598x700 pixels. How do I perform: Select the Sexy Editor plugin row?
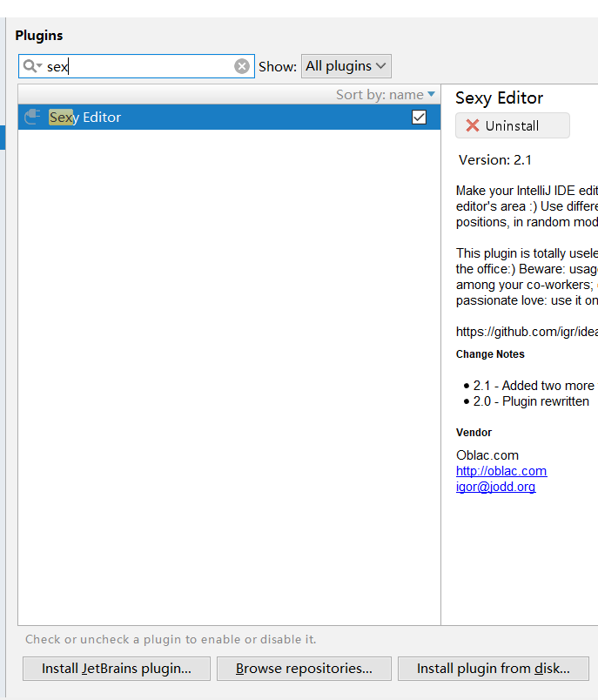point(229,117)
